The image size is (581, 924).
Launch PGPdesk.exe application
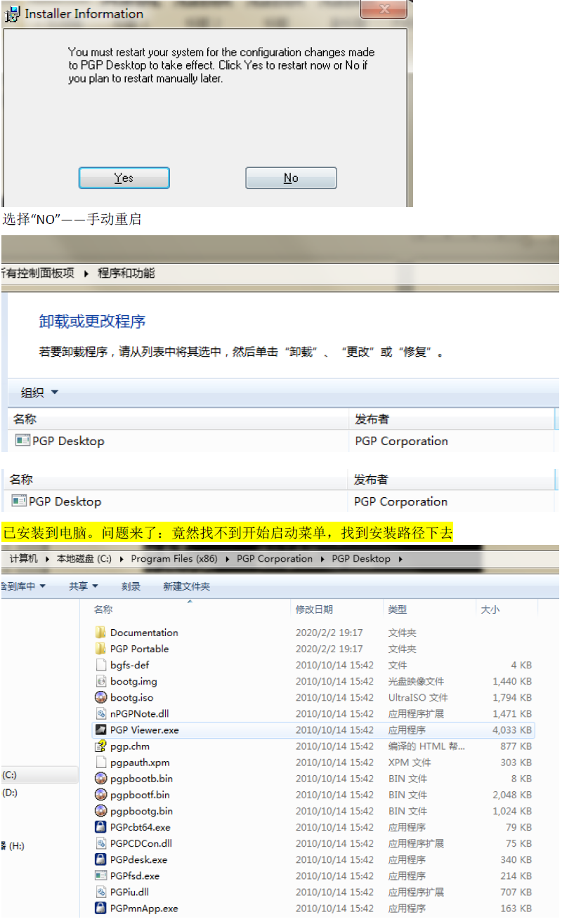[x=138, y=859]
